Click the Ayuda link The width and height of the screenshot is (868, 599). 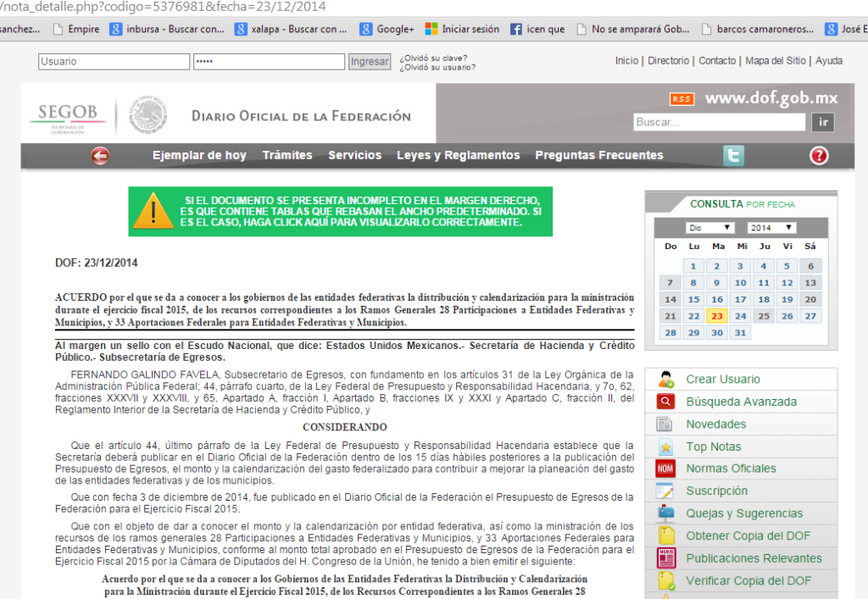pyautogui.click(x=829, y=61)
